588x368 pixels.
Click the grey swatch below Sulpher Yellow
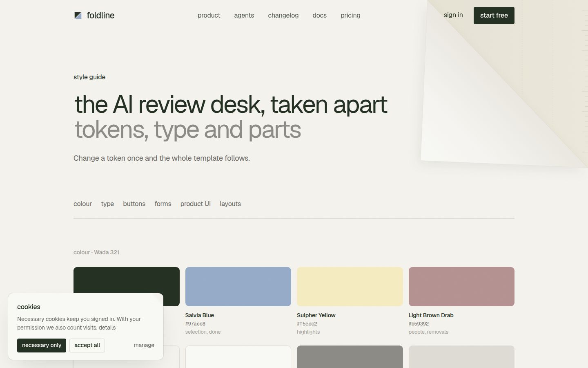pyautogui.click(x=350, y=357)
